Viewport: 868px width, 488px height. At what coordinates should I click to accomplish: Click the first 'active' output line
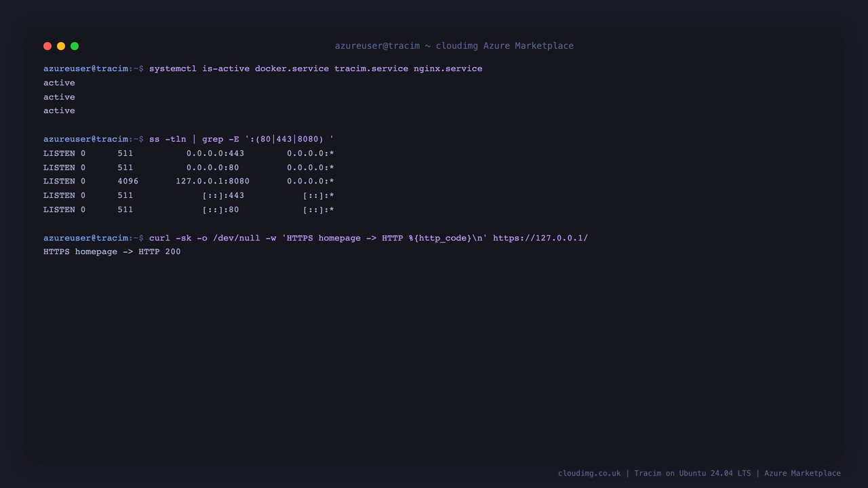59,83
